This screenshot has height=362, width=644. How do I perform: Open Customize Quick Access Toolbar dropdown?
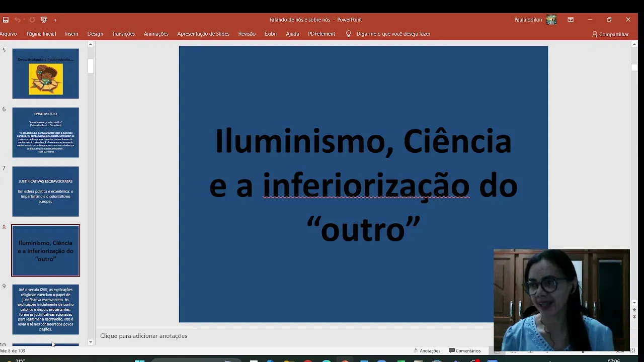(x=55, y=20)
